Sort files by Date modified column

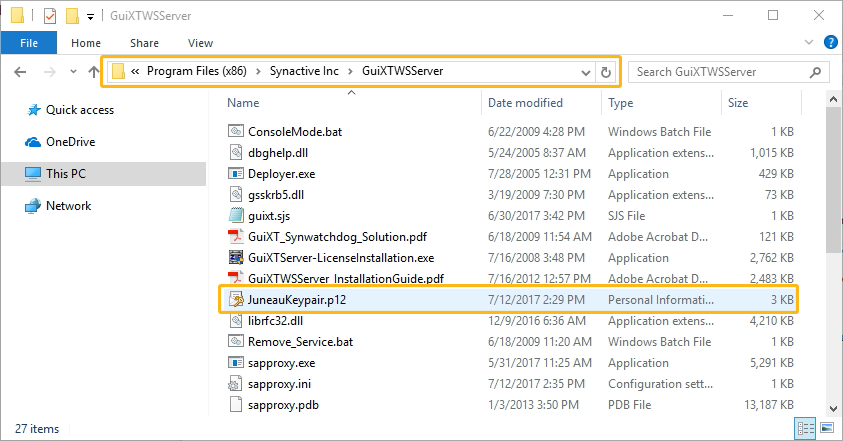tap(525, 103)
